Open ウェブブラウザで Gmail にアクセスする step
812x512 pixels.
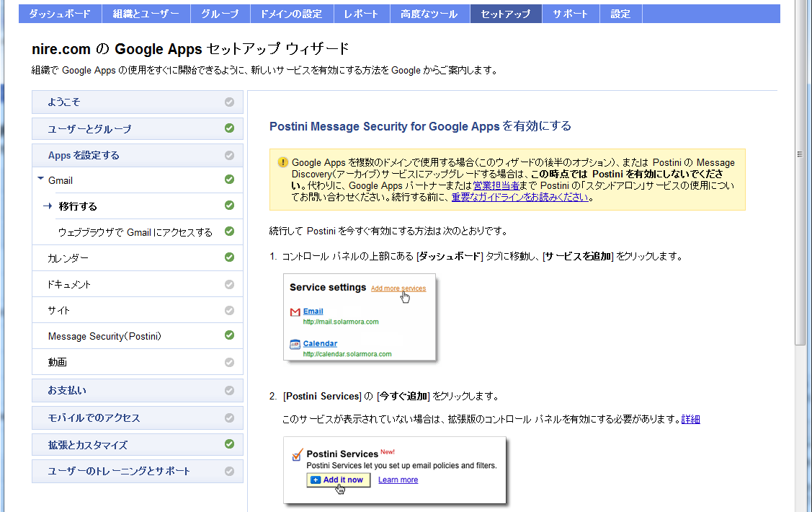pyautogui.click(x=137, y=231)
